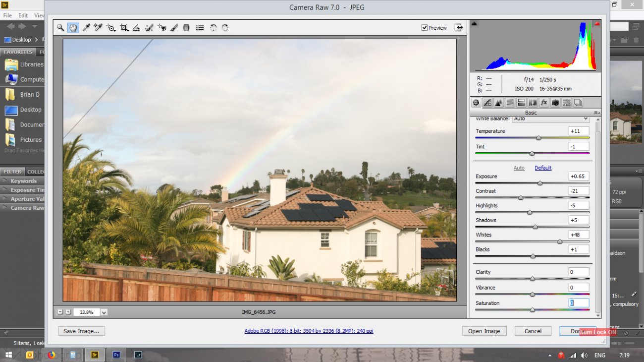Open workflow options link Adobe RGB (1998)
Screen dimensions: 644x362
[x=309, y=331]
